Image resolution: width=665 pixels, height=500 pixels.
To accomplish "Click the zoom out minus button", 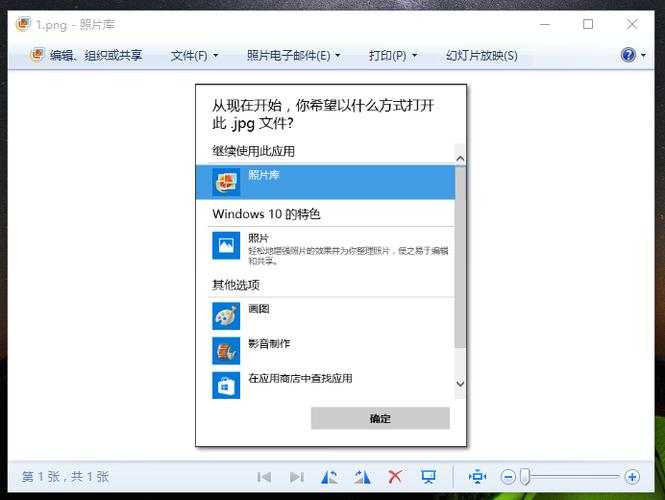I will [508, 477].
